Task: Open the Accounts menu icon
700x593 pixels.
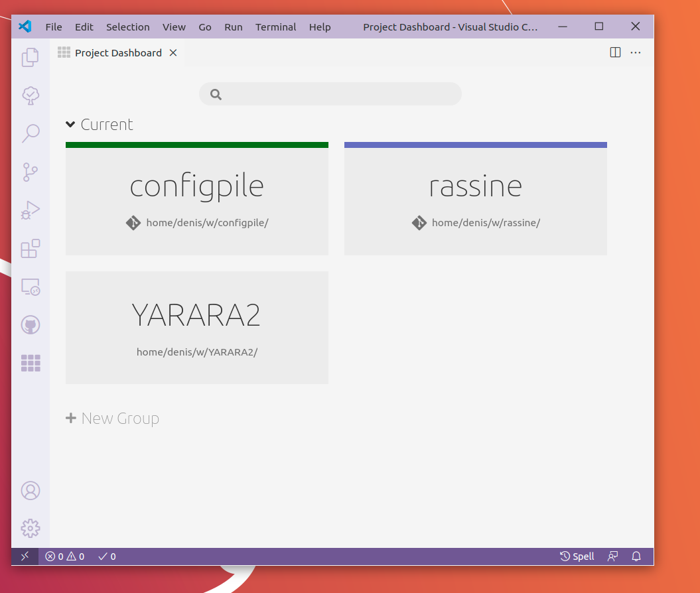Action: (x=31, y=490)
